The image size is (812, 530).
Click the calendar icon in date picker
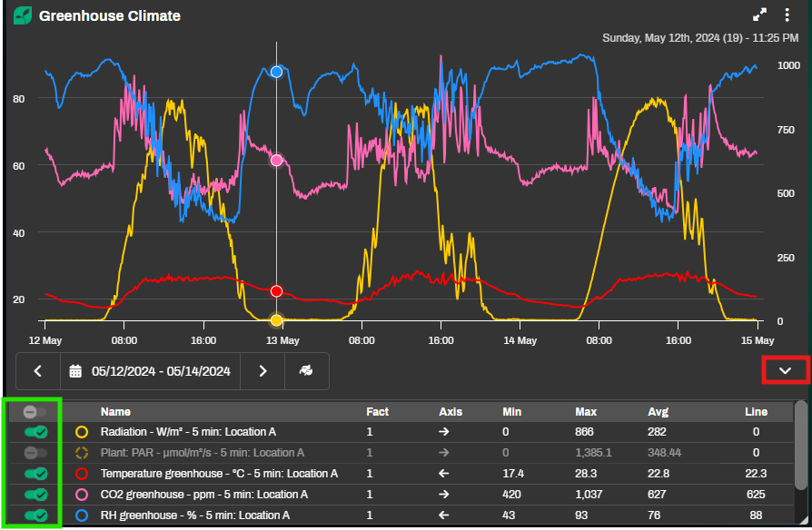[x=75, y=370]
